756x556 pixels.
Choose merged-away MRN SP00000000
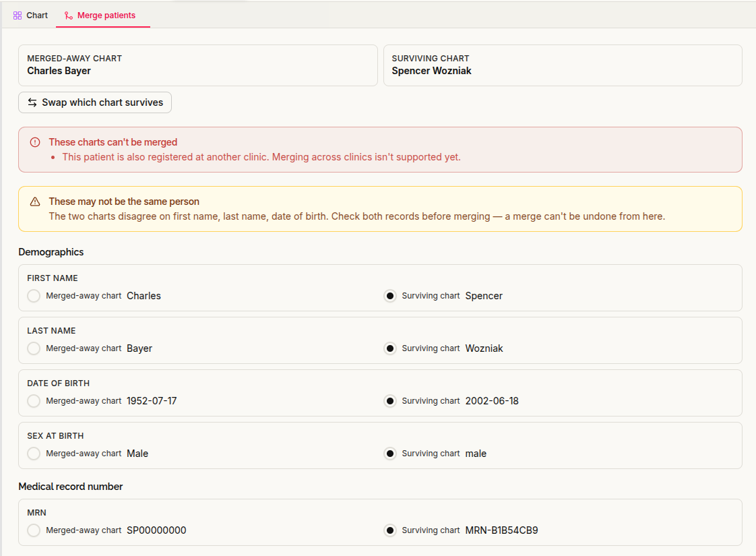[x=34, y=530]
